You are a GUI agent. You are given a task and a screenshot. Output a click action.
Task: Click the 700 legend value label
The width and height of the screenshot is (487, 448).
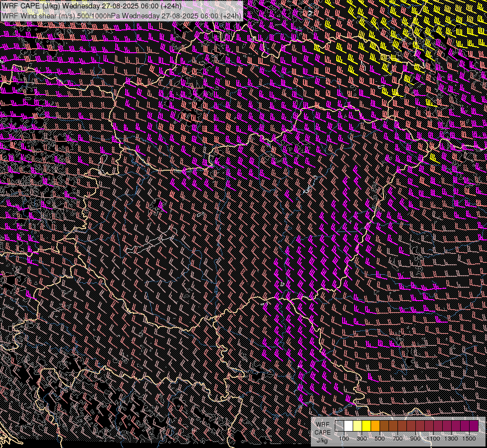click(x=397, y=439)
